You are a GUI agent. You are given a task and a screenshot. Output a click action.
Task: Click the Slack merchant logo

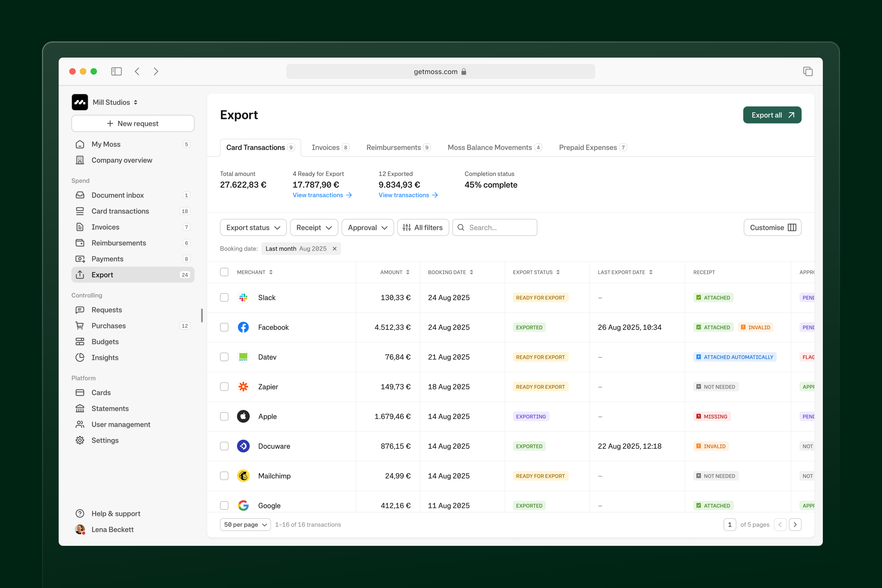tap(243, 297)
